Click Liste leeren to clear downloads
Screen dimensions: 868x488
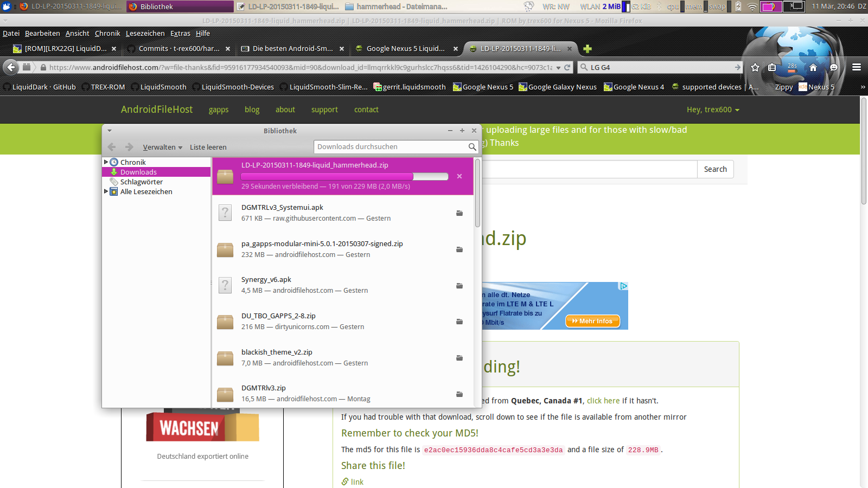[x=208, y=147]
